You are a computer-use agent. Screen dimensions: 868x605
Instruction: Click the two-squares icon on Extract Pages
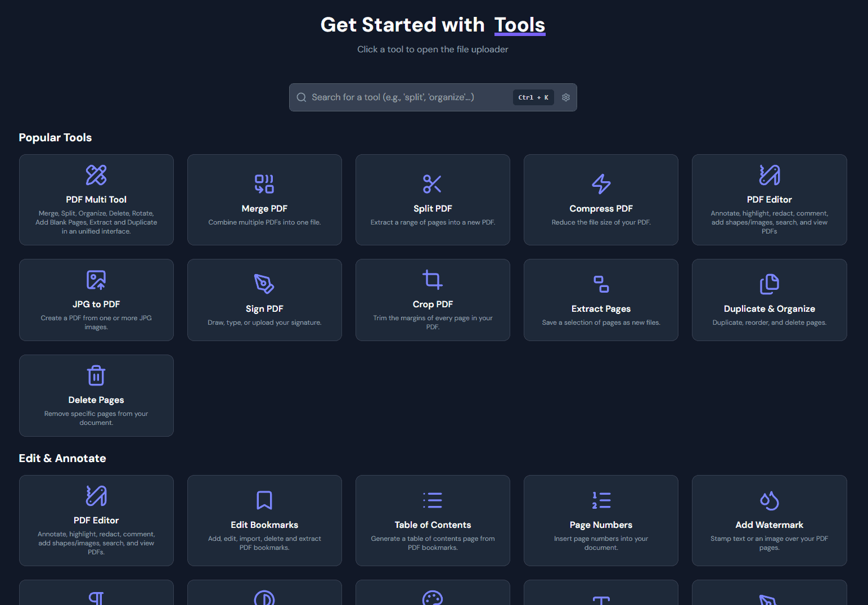point(601,284)
